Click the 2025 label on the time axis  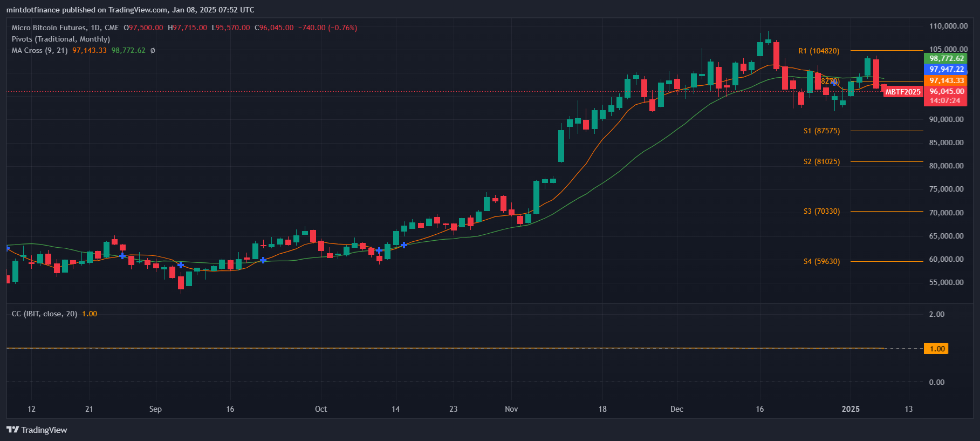pyautogui.click(x=851, y=409)
